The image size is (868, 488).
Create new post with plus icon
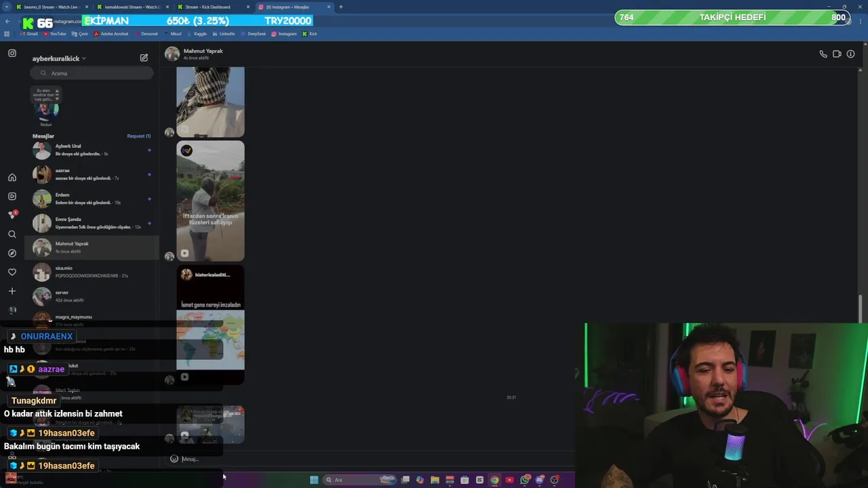[12, 291]
